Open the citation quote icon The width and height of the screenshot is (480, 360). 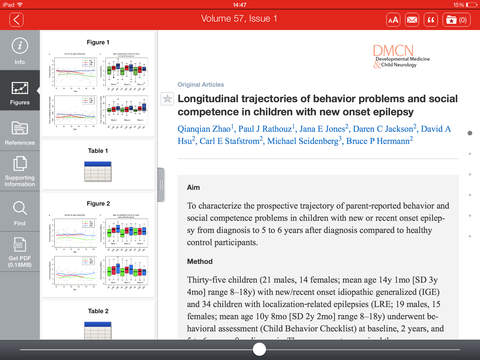(x=431, y=20)
